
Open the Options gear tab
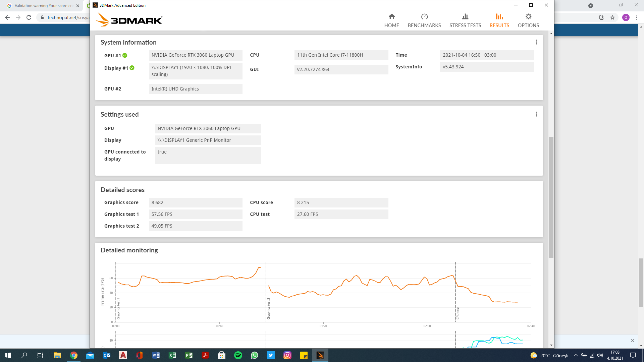tap(528, 20)
